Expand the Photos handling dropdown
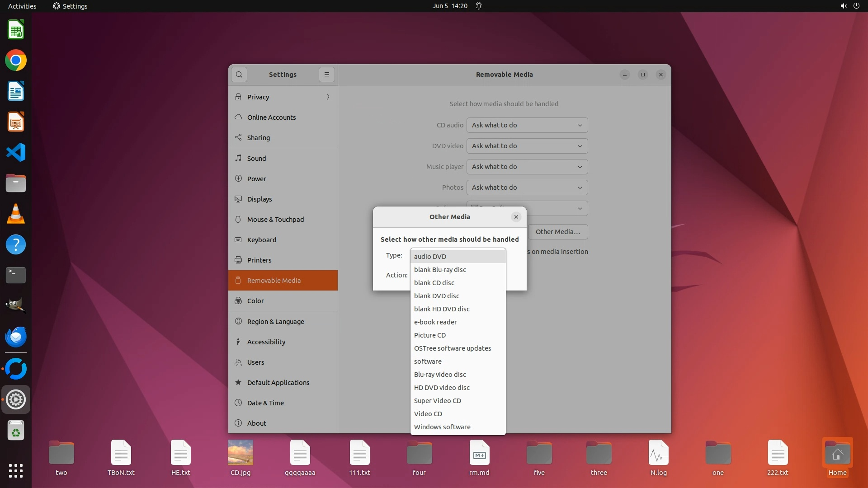Screen dimensions: 868x488 tap(527, 188)
